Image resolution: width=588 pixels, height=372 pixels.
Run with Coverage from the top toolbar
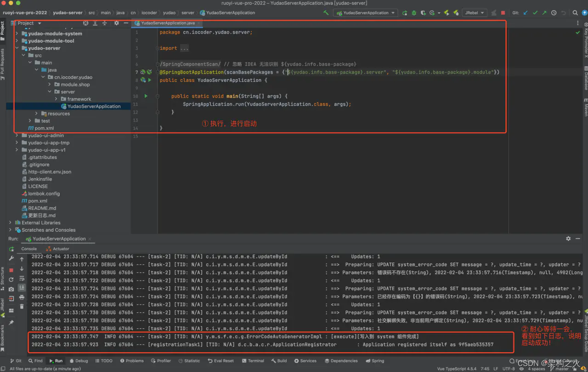[423, 13]
